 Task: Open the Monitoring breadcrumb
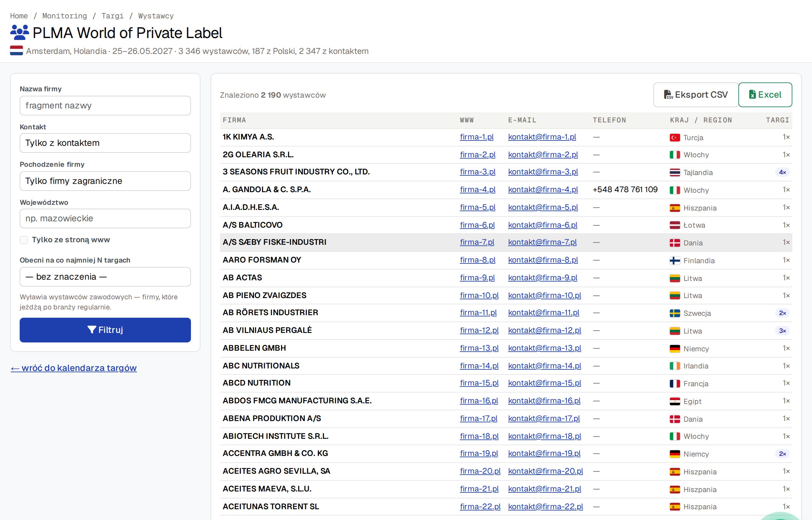pyautogui.click(x=64, y=16)
